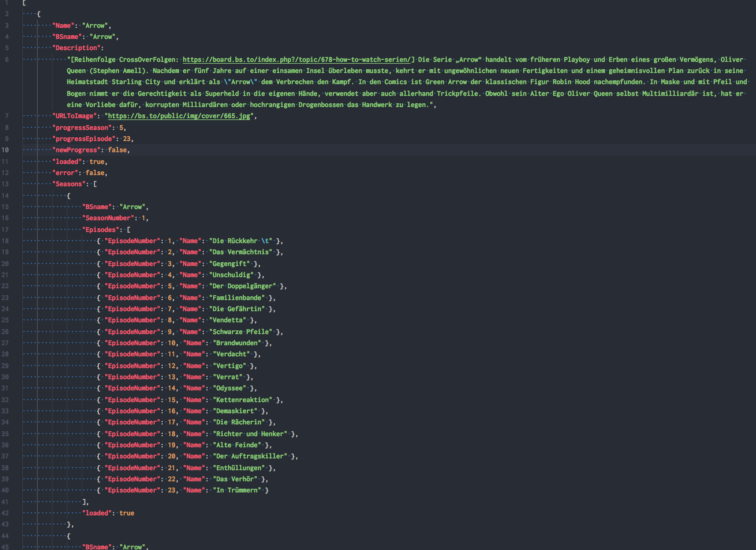This screenshot has width=756, height=550.
Task: Click the "BSname" key on line 15
Action: point(97,207)
